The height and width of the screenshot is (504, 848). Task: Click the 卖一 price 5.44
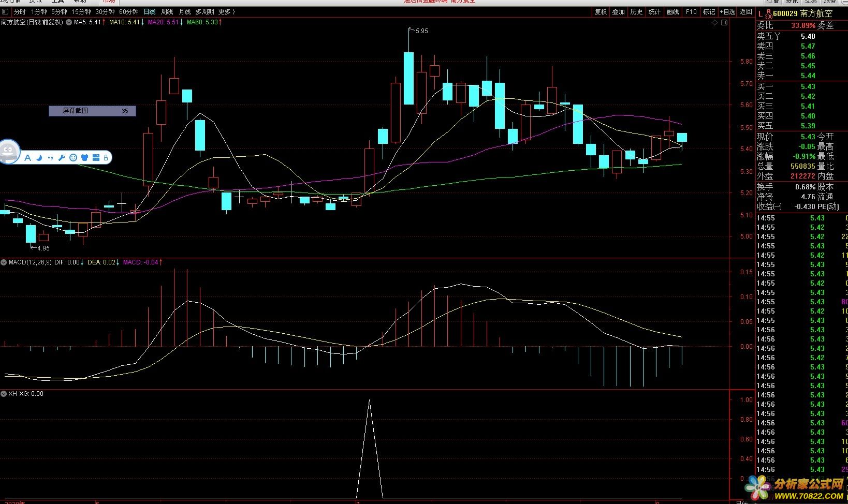808,76
